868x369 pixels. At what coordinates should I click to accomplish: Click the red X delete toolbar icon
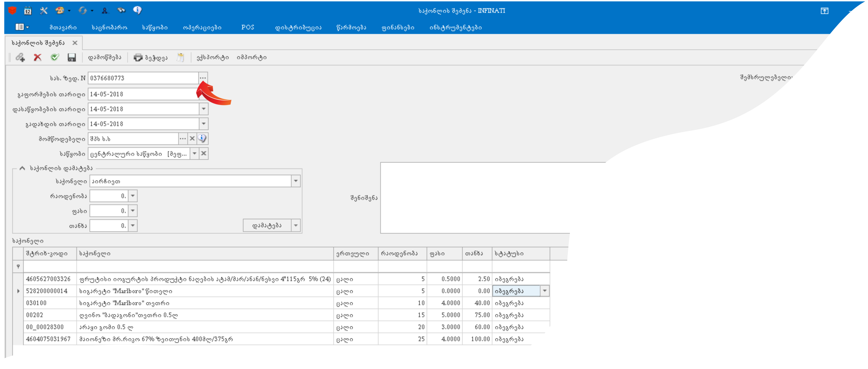click(37, 58)
